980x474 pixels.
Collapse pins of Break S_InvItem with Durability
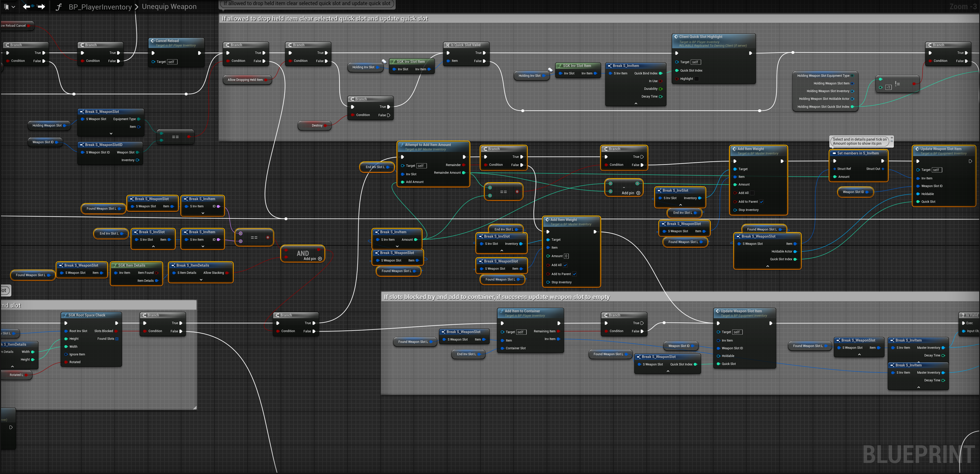tap(636, 103)
